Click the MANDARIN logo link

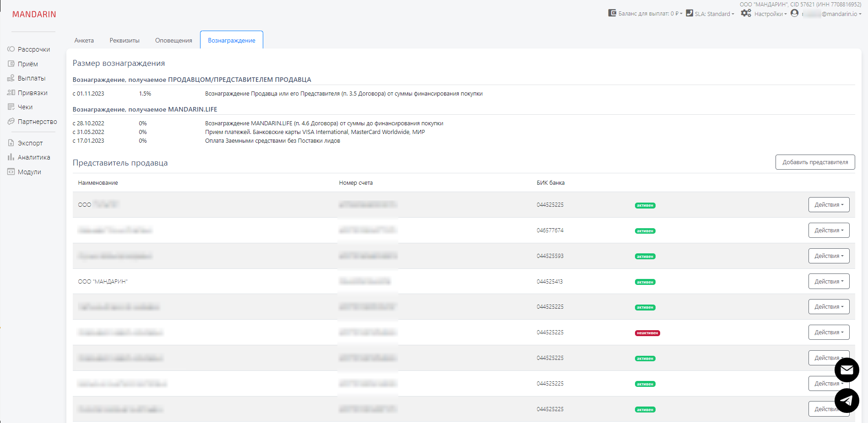34,15
